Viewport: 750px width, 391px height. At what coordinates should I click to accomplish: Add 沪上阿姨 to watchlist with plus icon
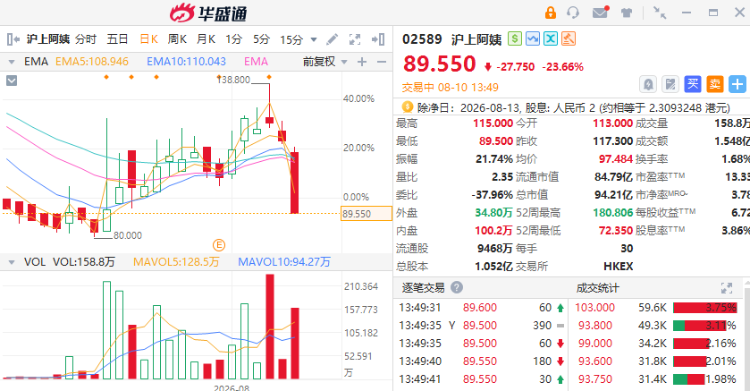tap(738, 84)
